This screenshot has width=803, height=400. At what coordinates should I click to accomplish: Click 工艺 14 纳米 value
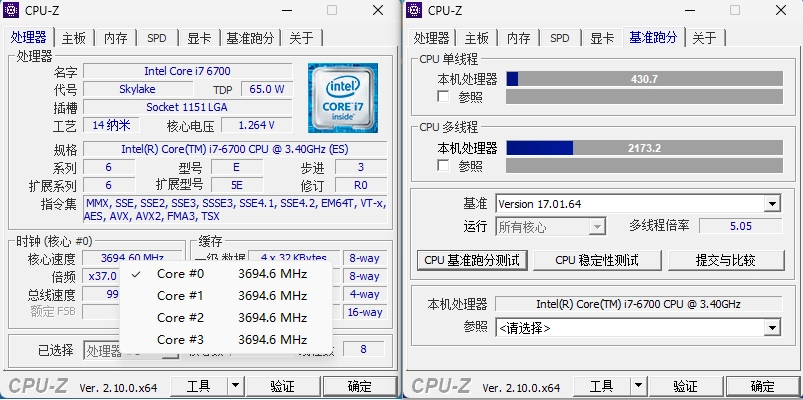coord(111,125)
